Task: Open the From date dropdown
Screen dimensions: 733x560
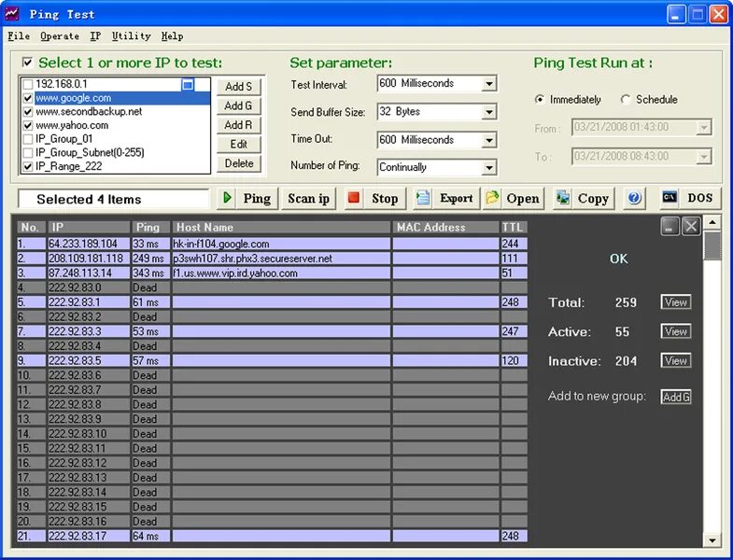Action: click(703, 127)
